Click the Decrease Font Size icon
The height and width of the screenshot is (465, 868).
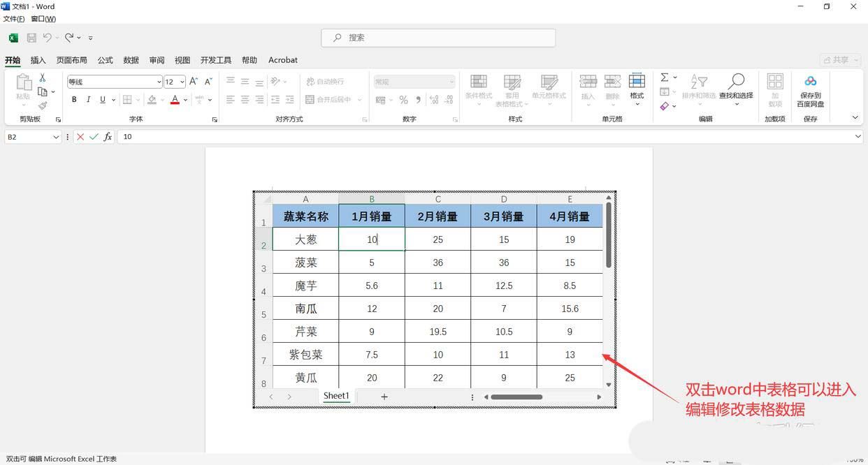pyautogui.click(x=208, y=82)
